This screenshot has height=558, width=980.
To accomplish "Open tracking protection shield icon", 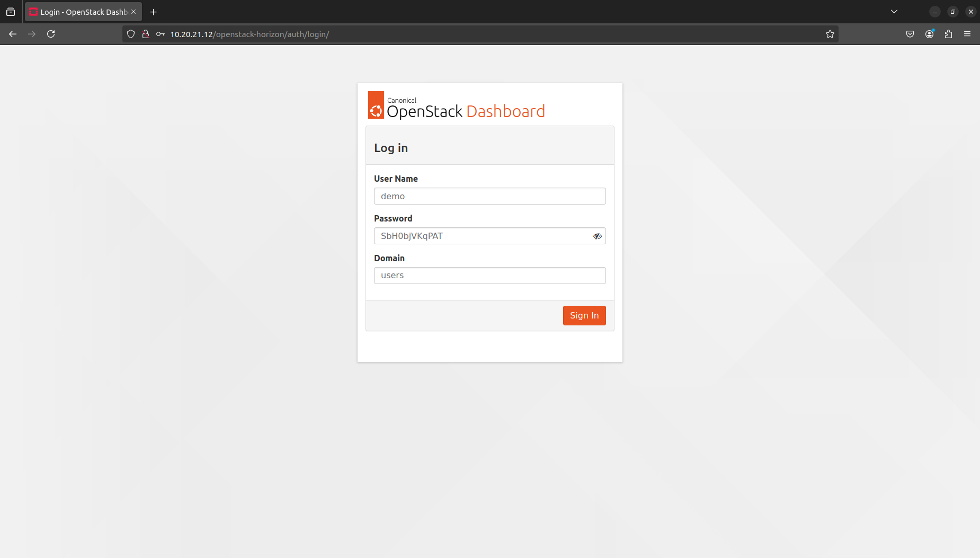I will point(131,34).
